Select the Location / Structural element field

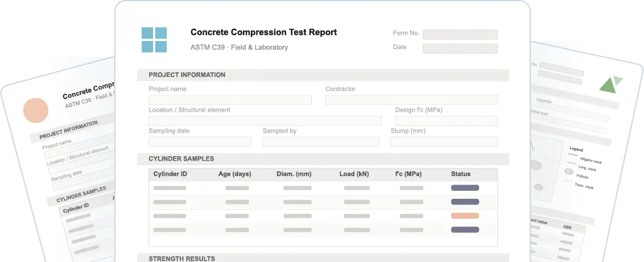point(265,121)
